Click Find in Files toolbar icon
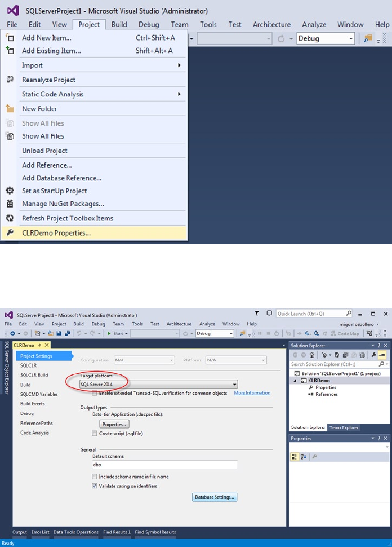The width and height of the screenshot is (392, 547). click(243, 333)
